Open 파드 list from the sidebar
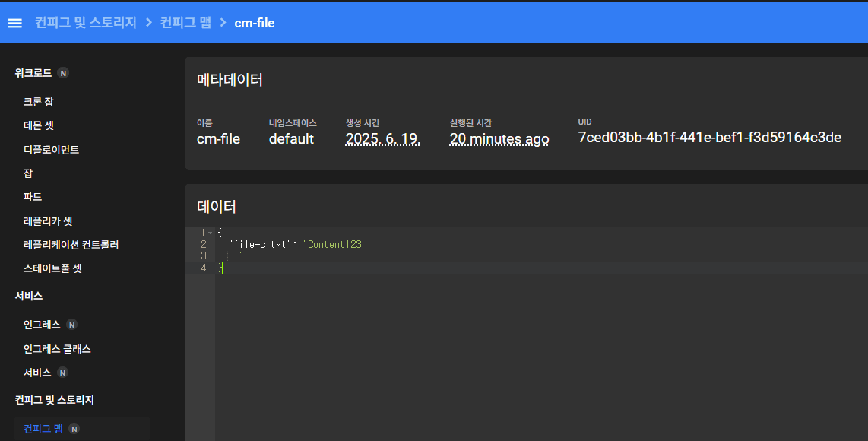Image resolution: width=868 pixels, height=441 pixels. pyautogui.click(x=33, y=197)
